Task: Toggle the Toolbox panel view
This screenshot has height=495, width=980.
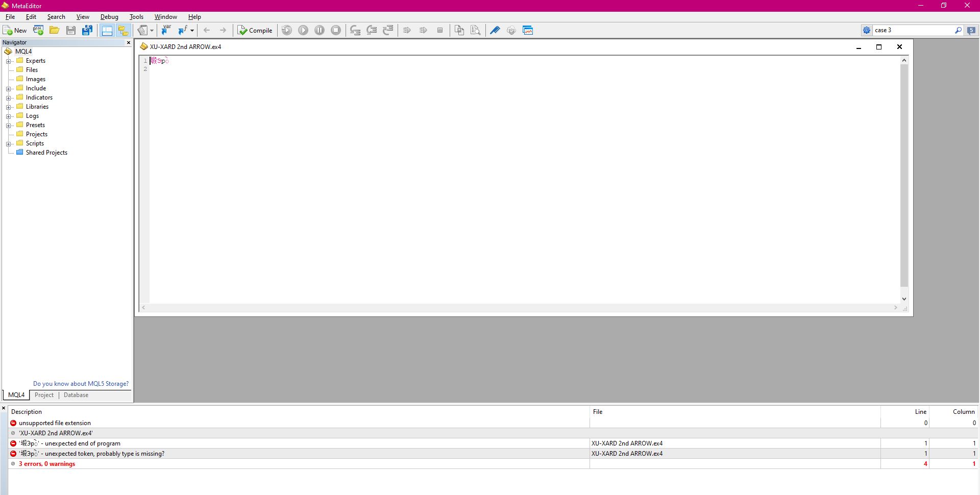Action: click(x=107, y=31)
